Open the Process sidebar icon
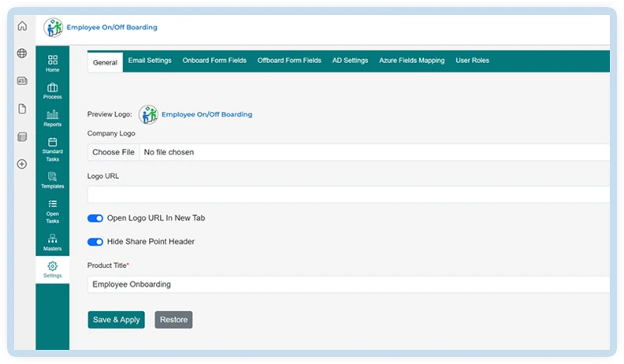Image resolution: width=624 pixels, height=364 pixels. pyautogui.click(x=53, y=91)
